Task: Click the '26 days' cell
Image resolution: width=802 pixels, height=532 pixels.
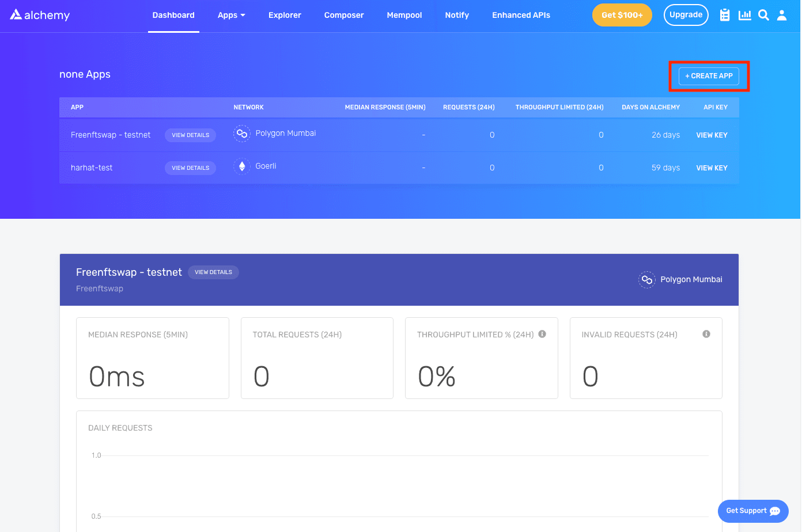Action: click(x=665, y=135)
